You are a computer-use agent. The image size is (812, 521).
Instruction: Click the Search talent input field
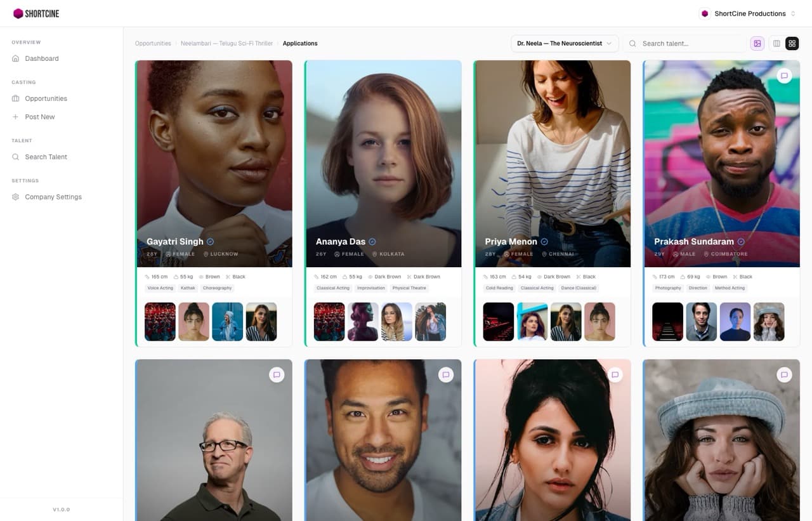pyautogui.click(x=690, y=44)
